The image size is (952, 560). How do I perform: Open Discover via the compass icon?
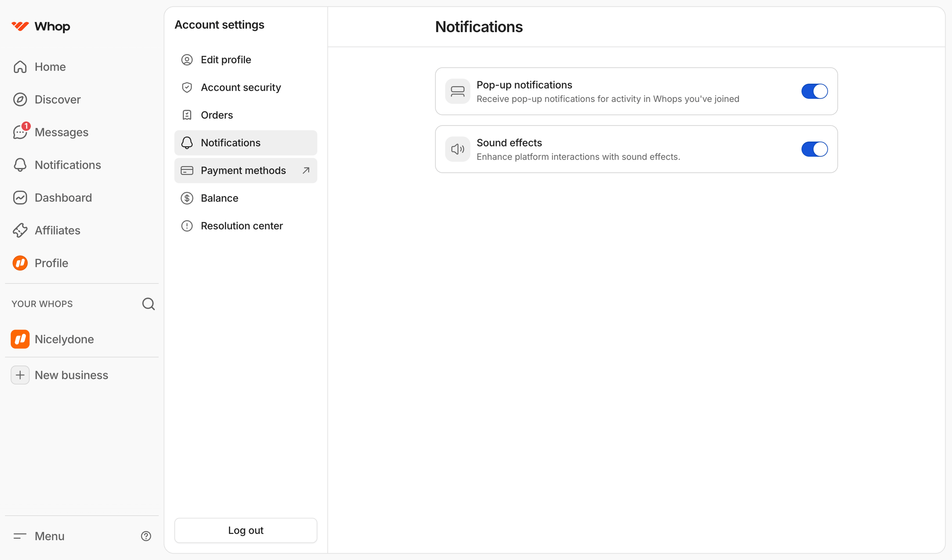click(x=20, y=100)
